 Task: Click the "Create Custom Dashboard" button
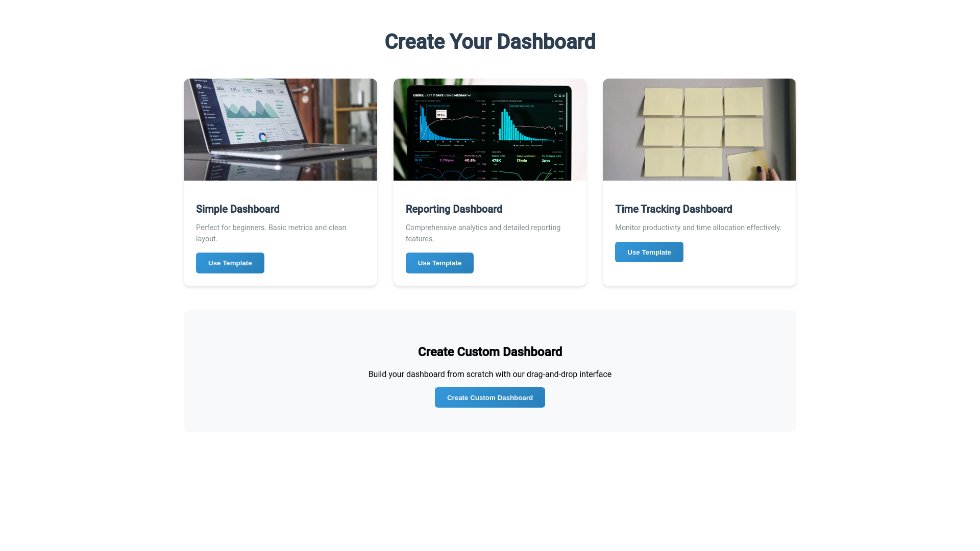pyautogui.click(x=489, y=397)
